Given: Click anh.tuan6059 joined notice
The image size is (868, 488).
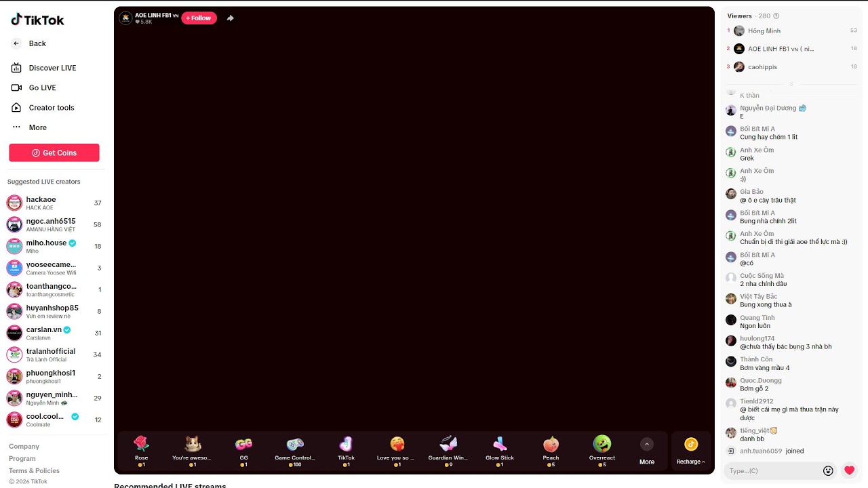Looking at the screenshot, I should pyautogui.click(x=772, y=451).
